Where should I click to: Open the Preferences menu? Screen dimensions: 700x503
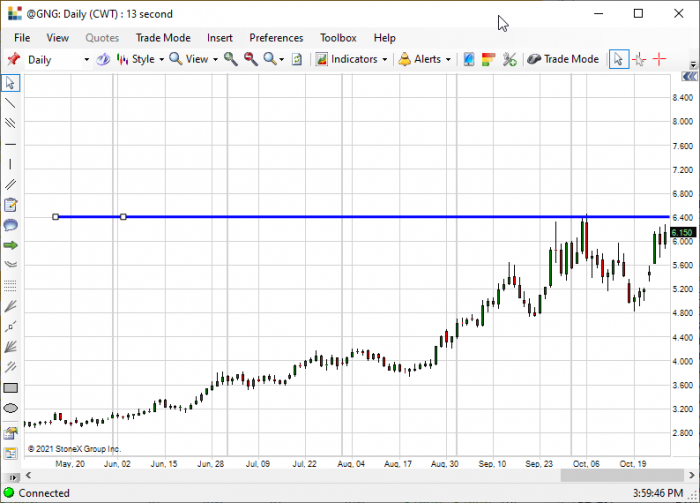click(276, 38)
